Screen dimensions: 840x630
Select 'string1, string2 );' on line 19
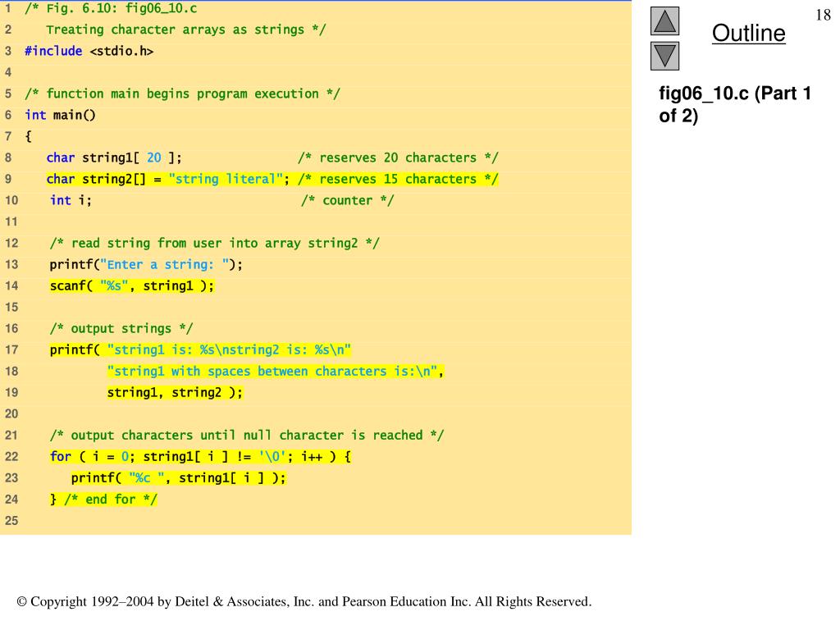[175, 393]
